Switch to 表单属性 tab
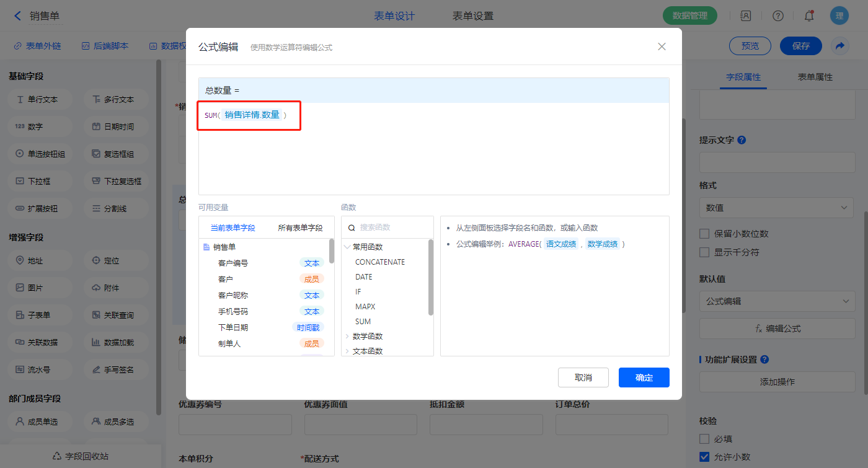Screen dimensions: 868x468 815,77
